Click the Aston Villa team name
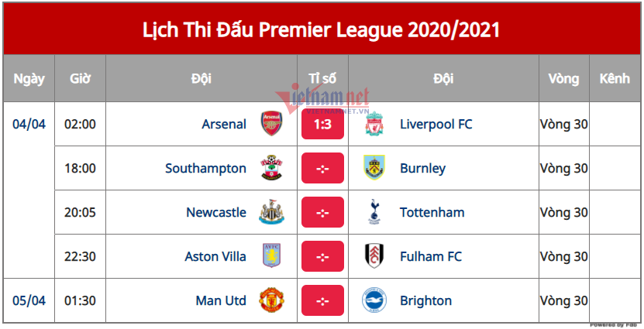The width and height of the screenshot is (644, 329). (215, 256)
